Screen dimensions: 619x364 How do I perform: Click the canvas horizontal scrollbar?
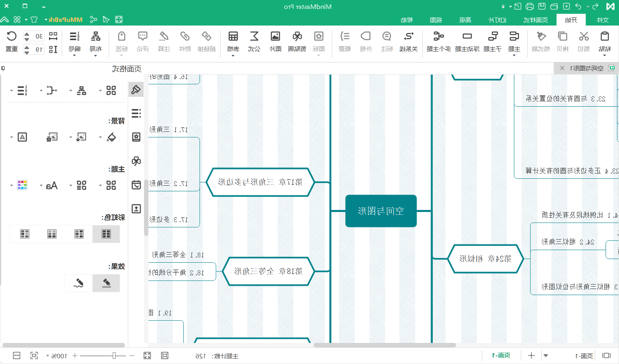(x=385, y=345)
